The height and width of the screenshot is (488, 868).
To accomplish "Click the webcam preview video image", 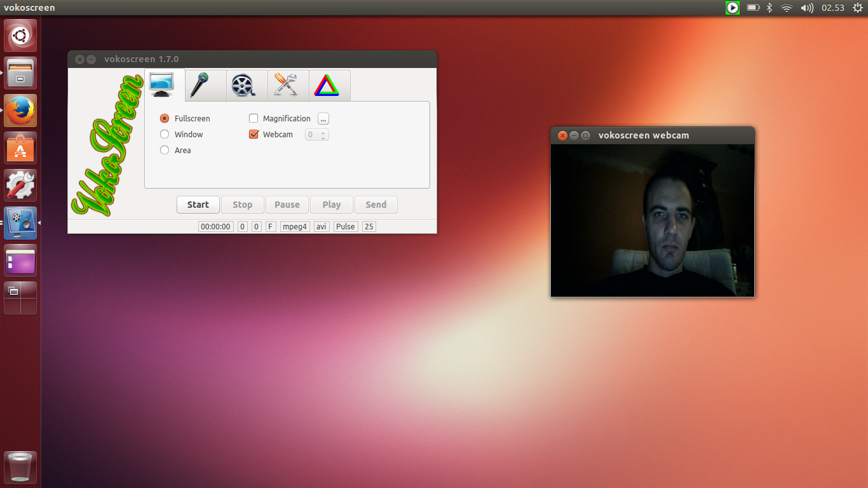I will point(653,220).
